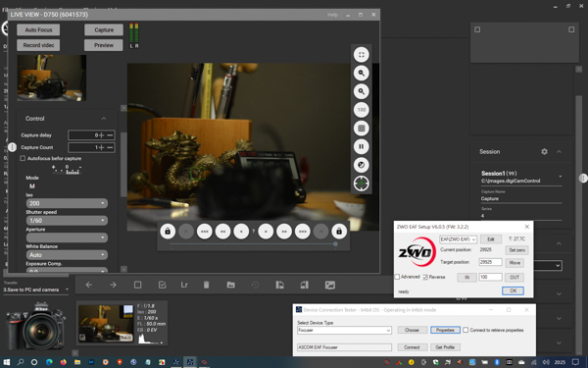Open the Help menu in Live View
The height and width of the screenshot is (368, 588).
pos(332,15)
